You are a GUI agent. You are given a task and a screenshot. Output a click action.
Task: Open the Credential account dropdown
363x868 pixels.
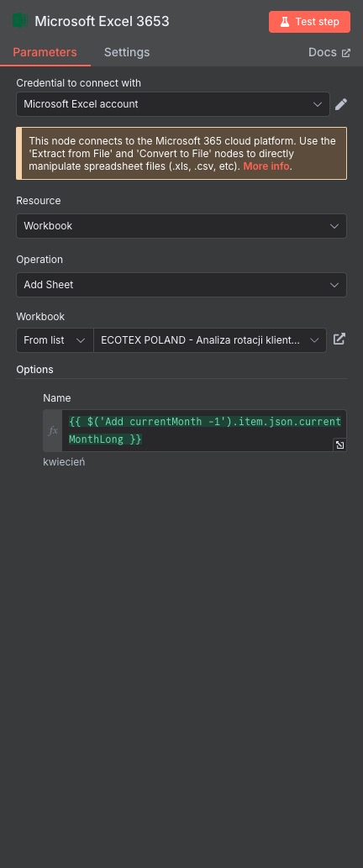(172, 104)
